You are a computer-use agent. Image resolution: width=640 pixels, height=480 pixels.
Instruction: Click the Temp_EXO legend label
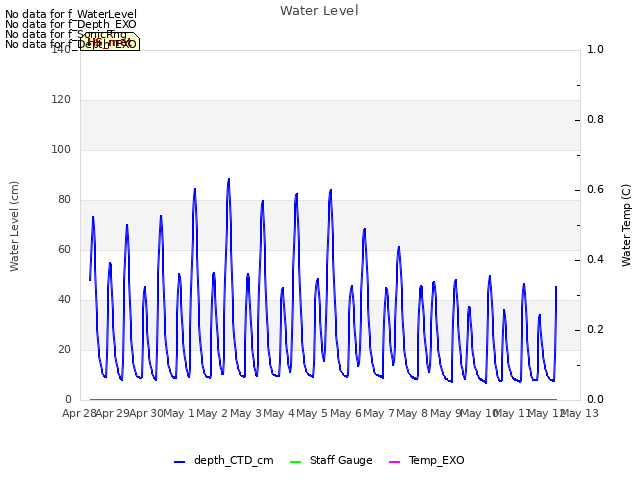coord(436,460)
